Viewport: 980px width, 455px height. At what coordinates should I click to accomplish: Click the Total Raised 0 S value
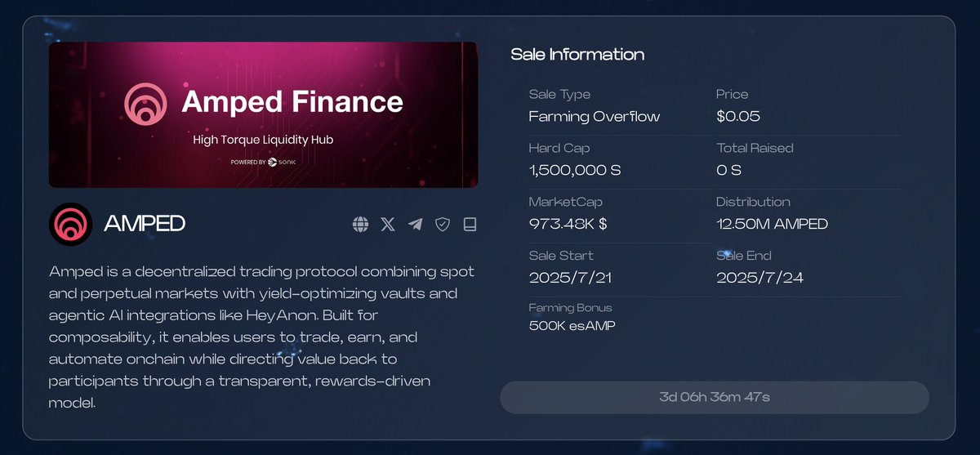coord(728,170)
